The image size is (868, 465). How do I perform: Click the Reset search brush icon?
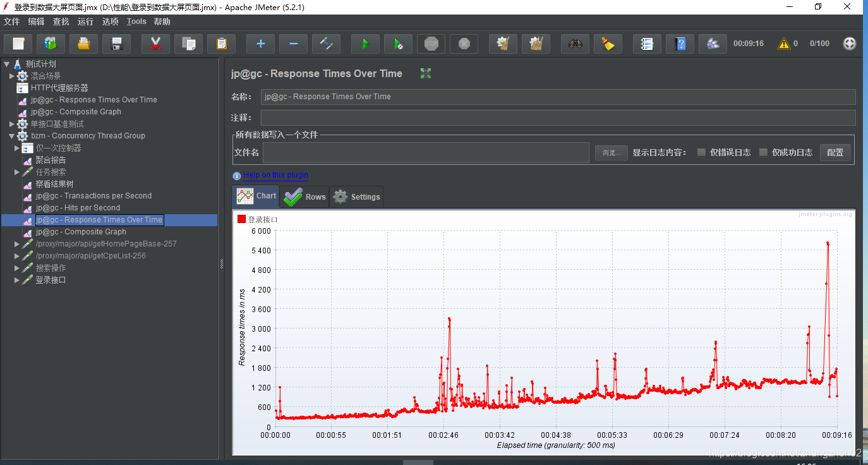(608, 44)
